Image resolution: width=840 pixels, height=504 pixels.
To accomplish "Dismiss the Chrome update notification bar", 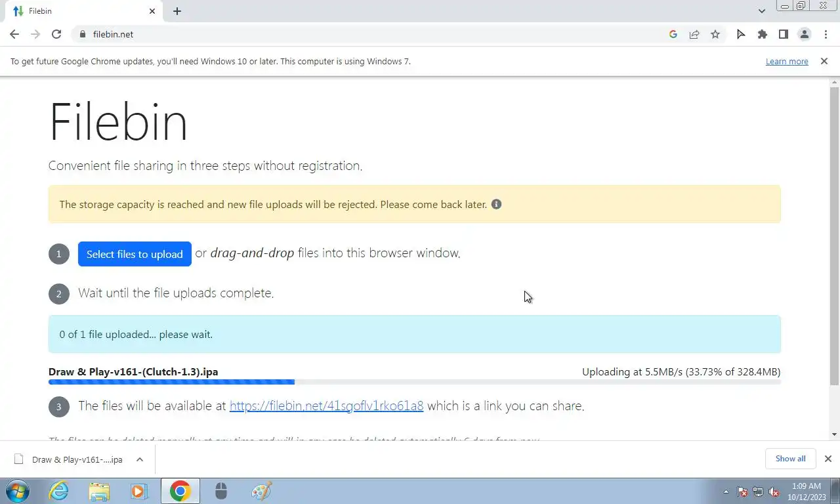I will pyautogui.click(x=824, y=61).
